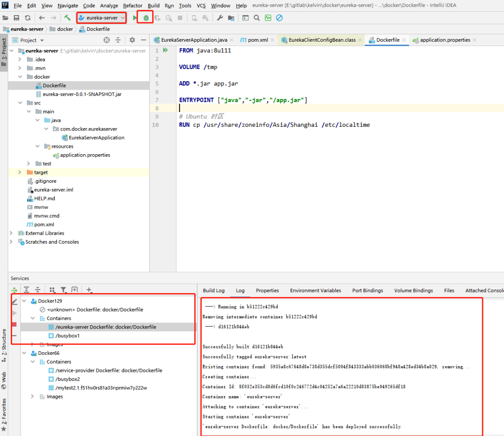Switch to the EurekaServerApplication.java tab
The height and width of the screenshot is (436, 504).
194,40
